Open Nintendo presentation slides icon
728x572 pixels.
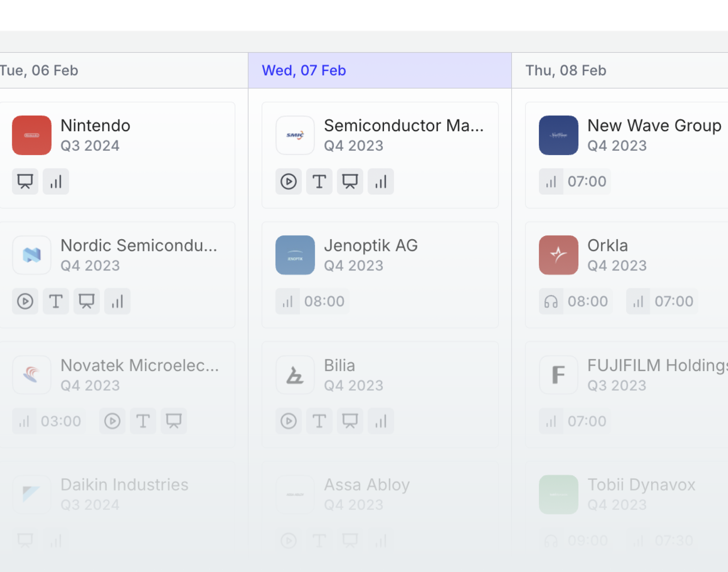coord(25,181)
